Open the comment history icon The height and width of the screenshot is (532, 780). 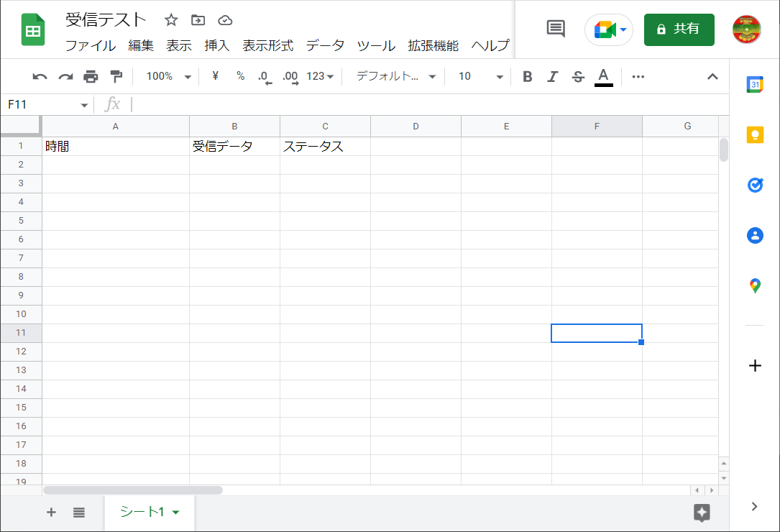pos(556,29)
